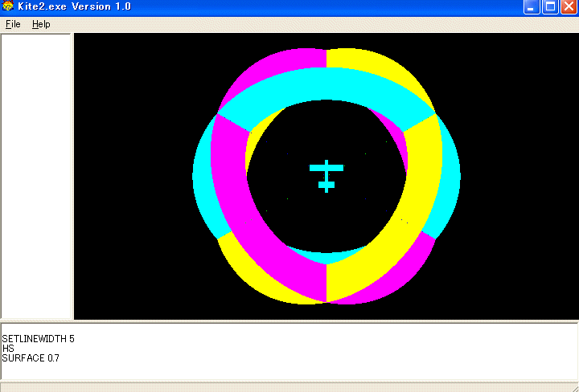The width and height of the screenshot is (579, 392).
Task: Open the File menu
Action: coord(13,24)
